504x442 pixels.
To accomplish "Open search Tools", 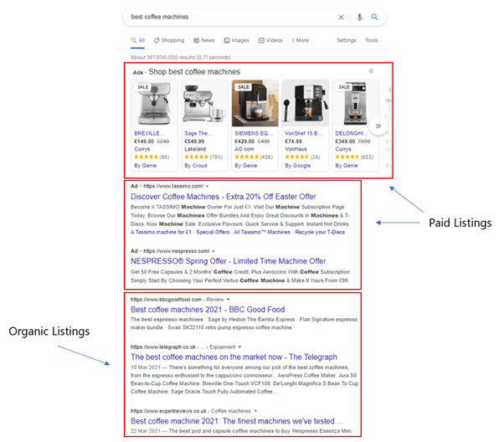I will pos(371,40).
